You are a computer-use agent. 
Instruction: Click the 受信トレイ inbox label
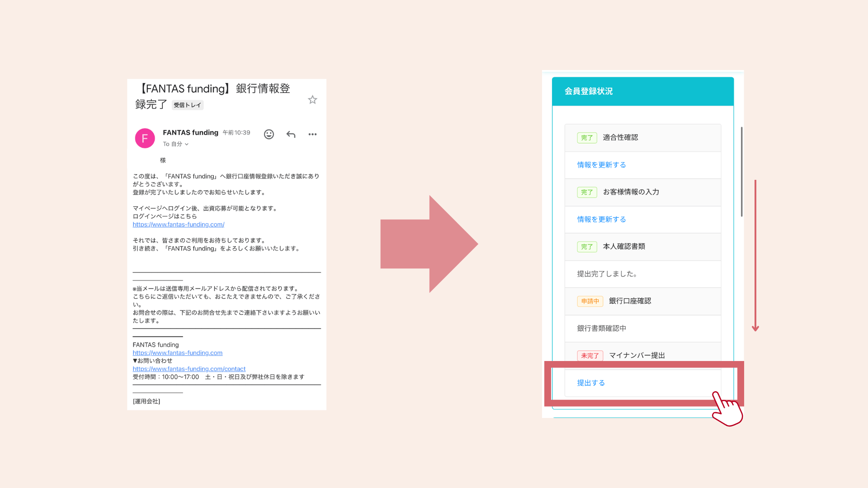point(188,105)
